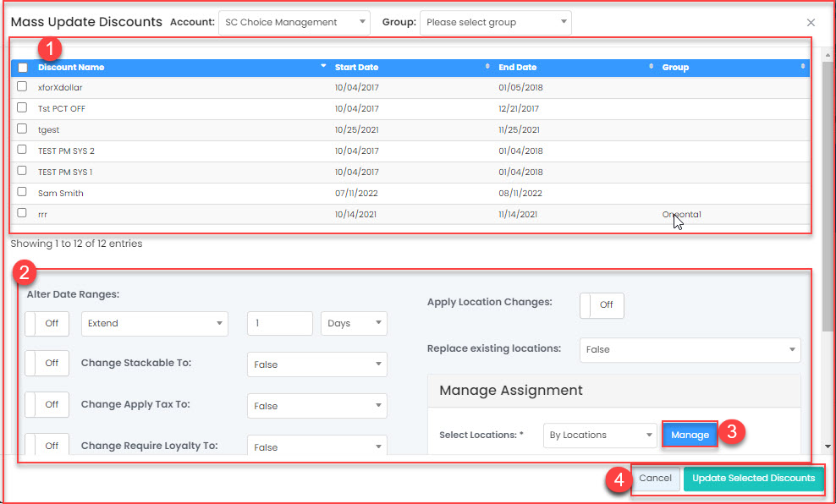836x504 pixels.
Task: Click Update Selected Discounts button
Action: point(753,479)
